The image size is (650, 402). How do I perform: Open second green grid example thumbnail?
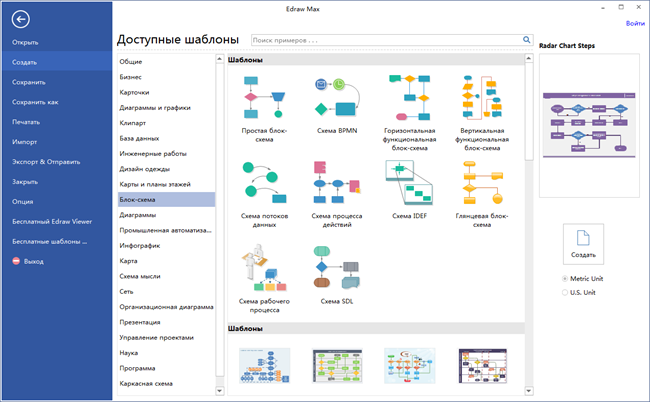(337, 366)
